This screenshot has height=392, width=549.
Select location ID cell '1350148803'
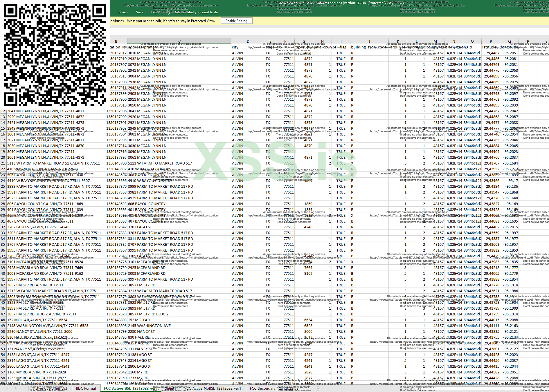pyautogui.click(x=116, y=320)
